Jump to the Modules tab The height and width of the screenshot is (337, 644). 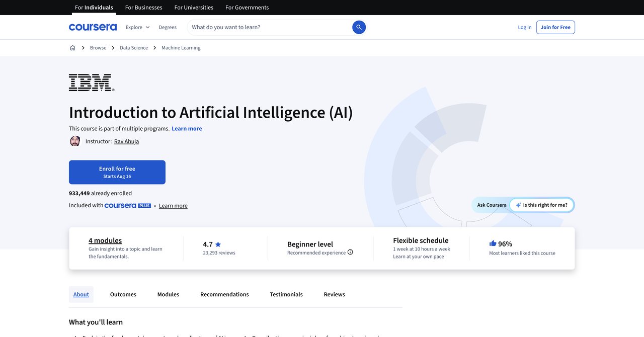coord(168,294)
